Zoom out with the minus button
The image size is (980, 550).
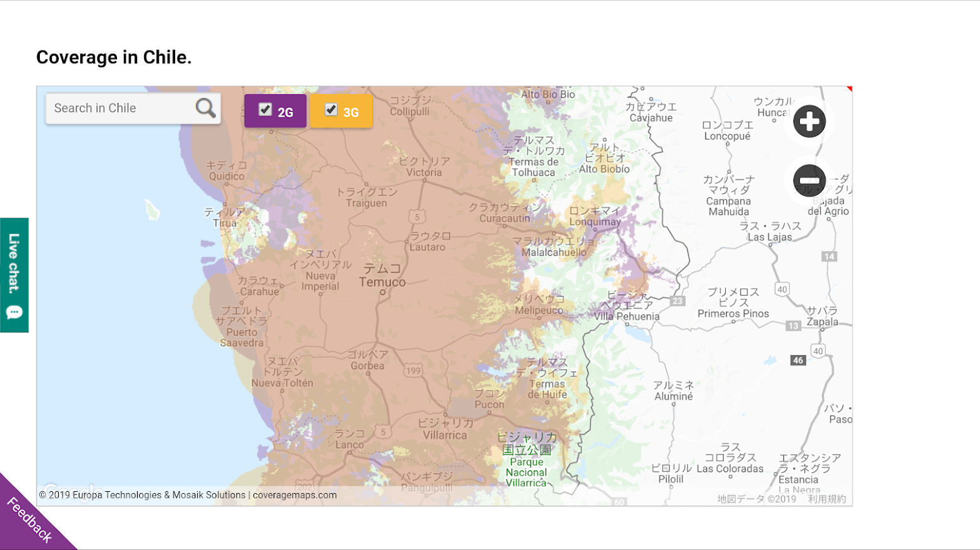(x=809, y=181)
